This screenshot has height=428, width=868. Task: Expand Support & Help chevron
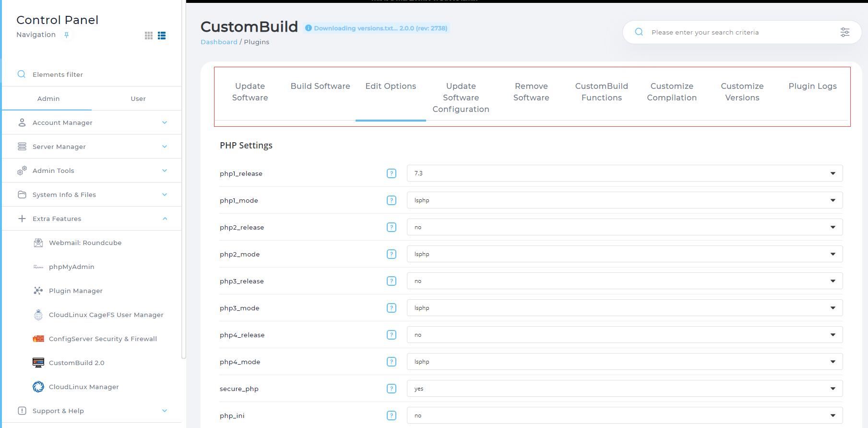click(165, 411)
